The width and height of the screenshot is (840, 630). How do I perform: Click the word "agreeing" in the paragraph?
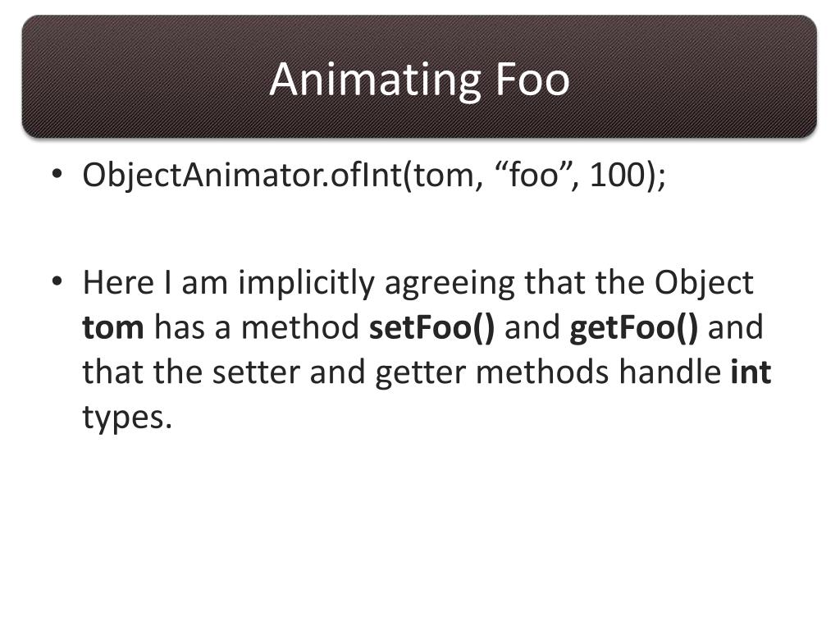(450, 284)
